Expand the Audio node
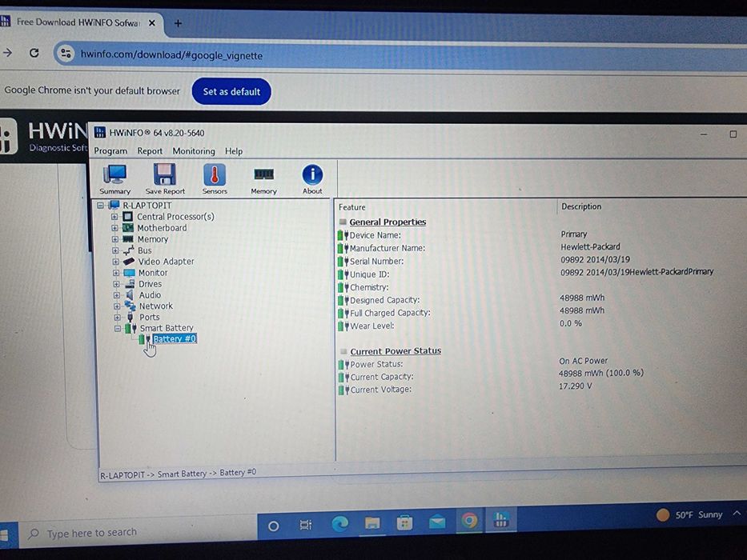Screen dimensions: 747x560 [116, 295]
